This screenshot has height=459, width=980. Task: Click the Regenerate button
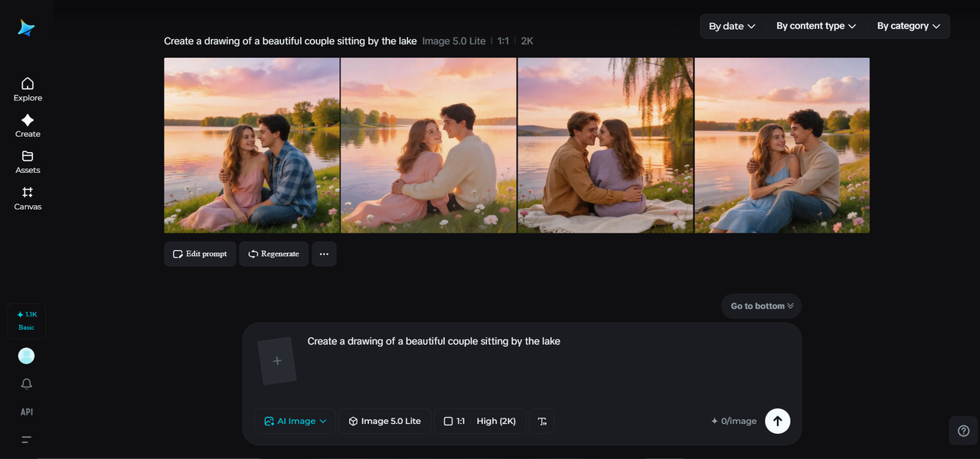coord(273,254)
